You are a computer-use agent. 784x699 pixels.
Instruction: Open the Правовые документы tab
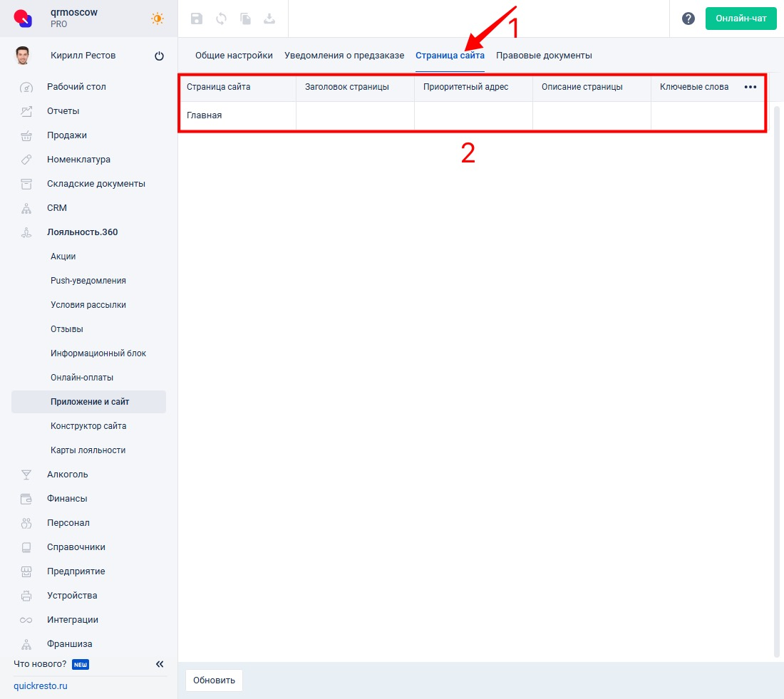pos(544,56)
